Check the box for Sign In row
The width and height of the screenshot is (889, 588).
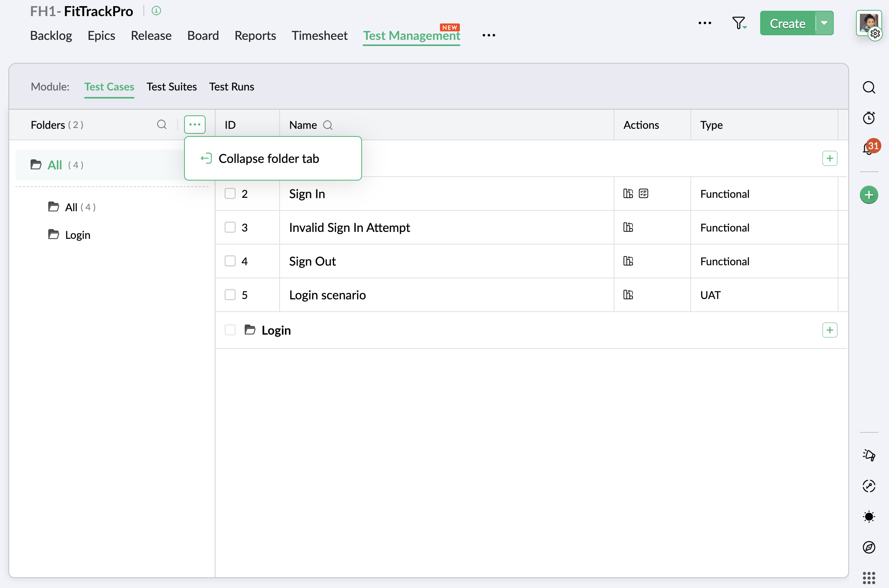(230, 194)
